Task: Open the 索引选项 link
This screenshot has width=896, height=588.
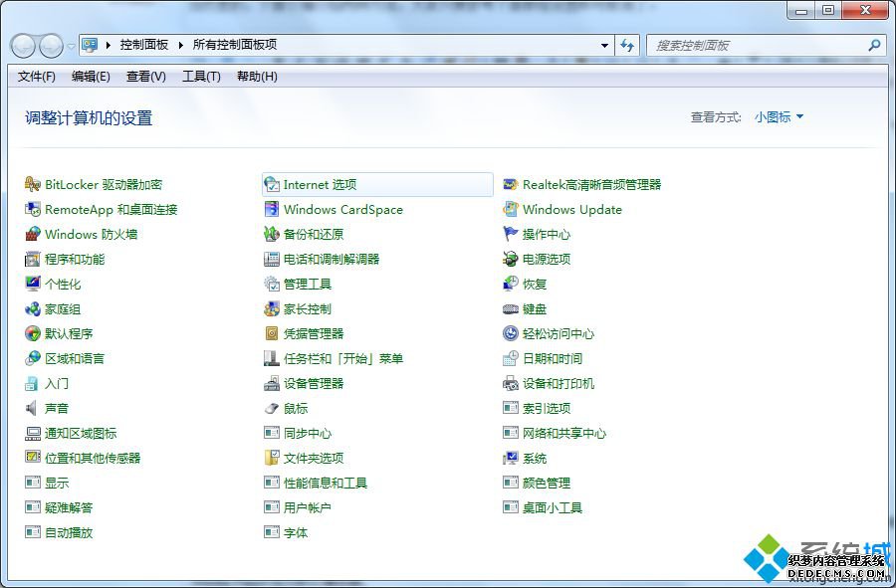Action: (x=547, y=408)
